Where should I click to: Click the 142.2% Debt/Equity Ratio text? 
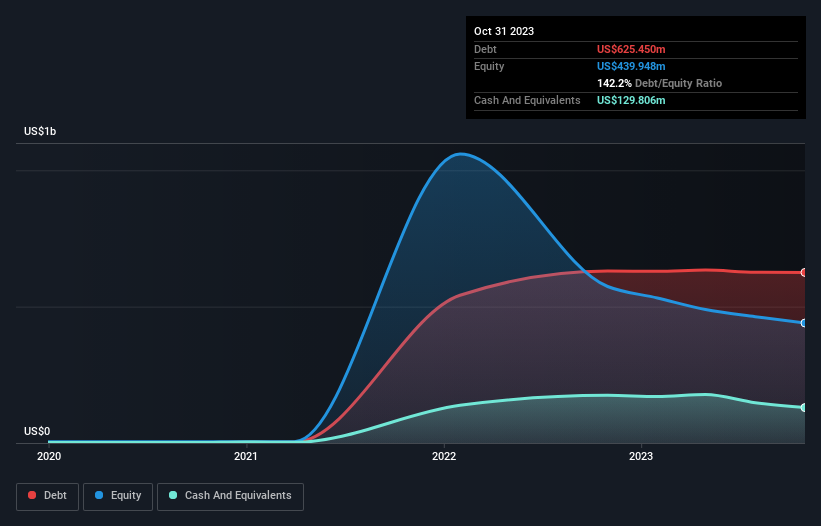coord(659,83)
